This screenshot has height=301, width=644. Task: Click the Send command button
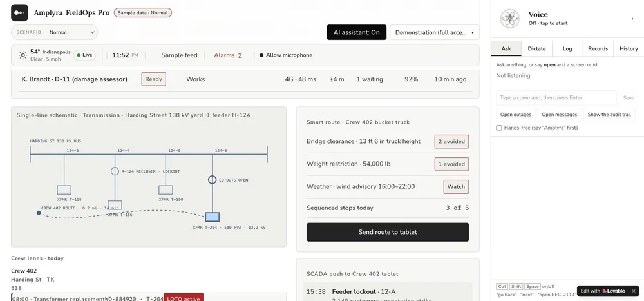point(629,98)
